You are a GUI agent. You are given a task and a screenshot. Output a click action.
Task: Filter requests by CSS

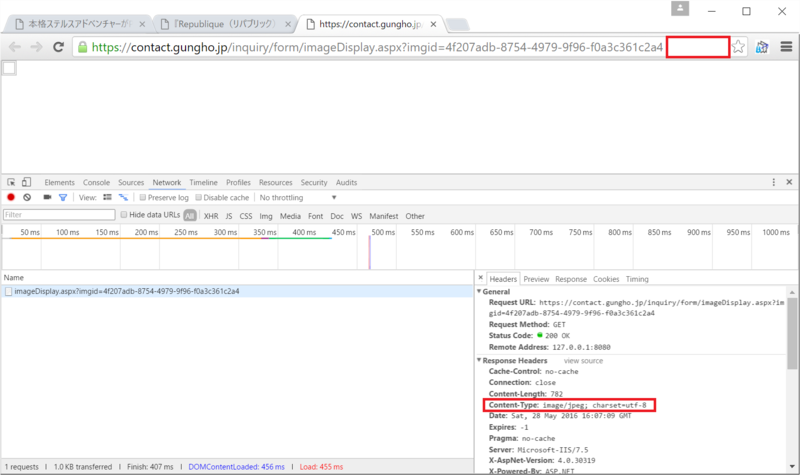click(x=246, y=216)
